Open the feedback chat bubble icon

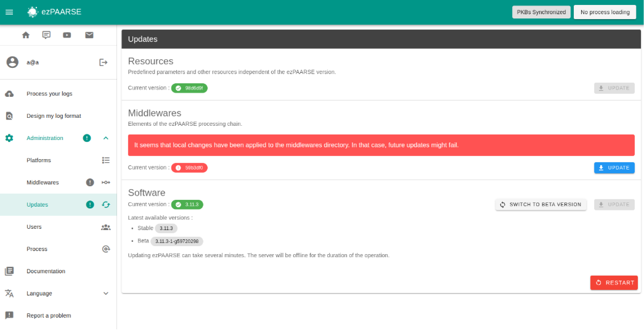46,35
